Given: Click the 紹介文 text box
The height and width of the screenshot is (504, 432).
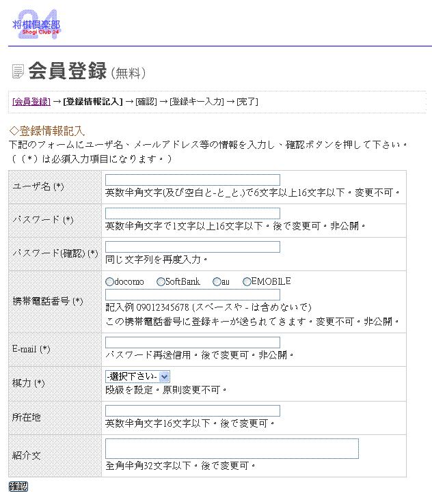Looking at the screenshot, I should click(x=232, y=449).
